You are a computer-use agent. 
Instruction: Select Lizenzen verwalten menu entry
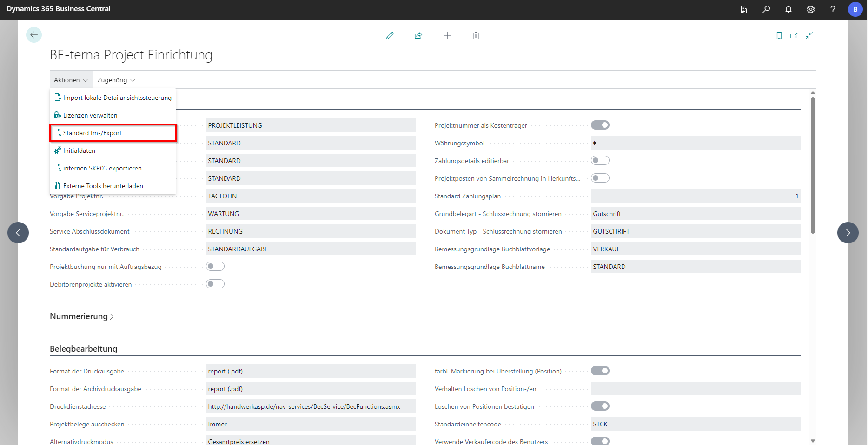[113, 115]
